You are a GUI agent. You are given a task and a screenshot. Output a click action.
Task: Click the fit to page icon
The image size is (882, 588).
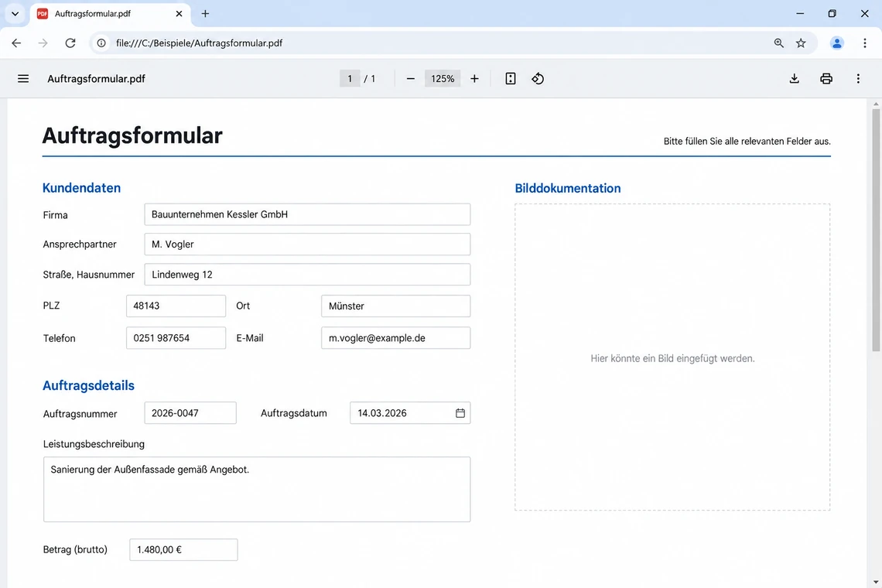(510, 79)
